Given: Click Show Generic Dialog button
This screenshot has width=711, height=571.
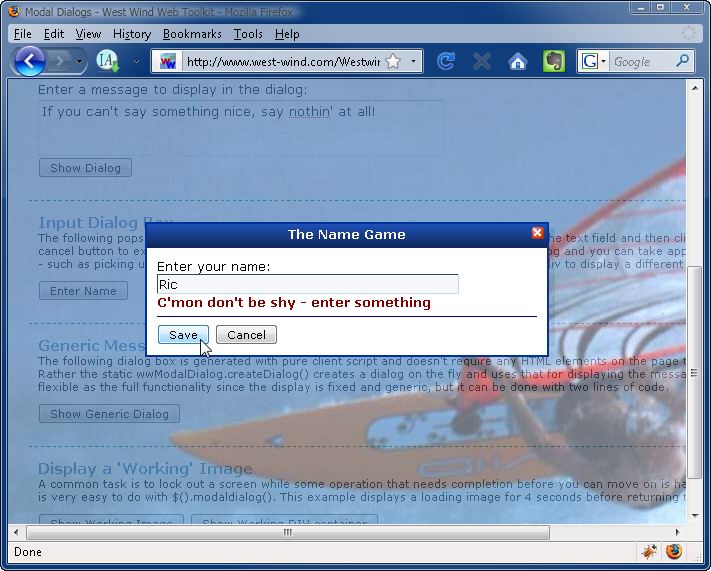Looking at the screenshot, I should pyautogui.click(x=109, y=413).
